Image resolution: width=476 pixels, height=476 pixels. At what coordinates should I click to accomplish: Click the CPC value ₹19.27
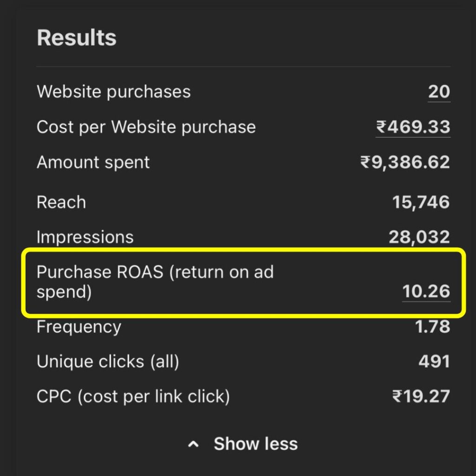click(x=421, y=397)
